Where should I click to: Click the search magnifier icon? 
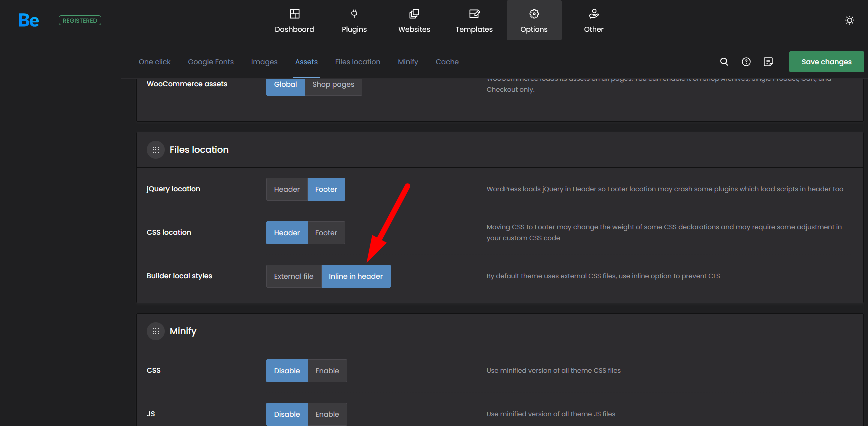(x=724, y=62)
